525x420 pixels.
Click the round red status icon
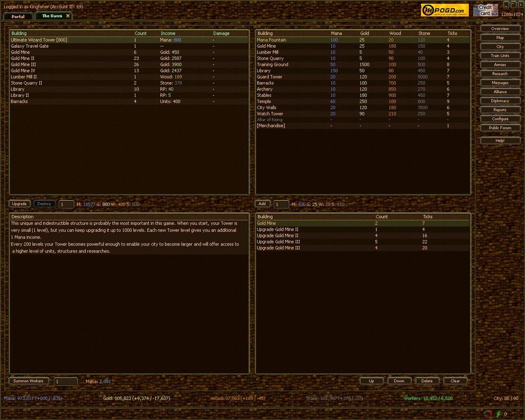pos(488,414)
